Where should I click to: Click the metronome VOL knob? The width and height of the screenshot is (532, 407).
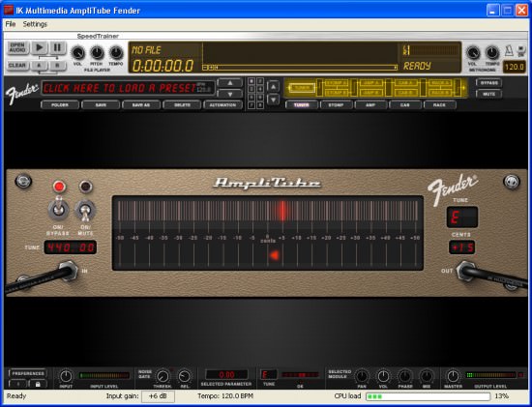pyautogui.click(x=473, y=53)
